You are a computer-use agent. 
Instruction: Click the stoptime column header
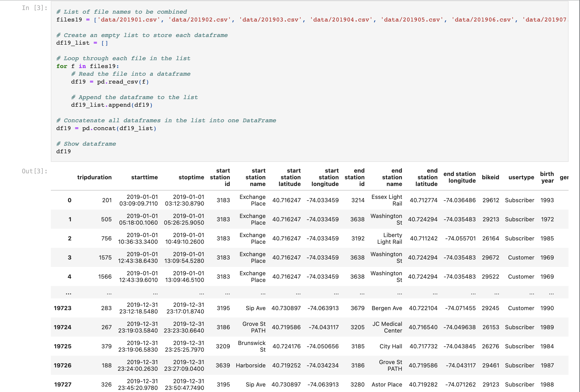[x=192, y=177]
